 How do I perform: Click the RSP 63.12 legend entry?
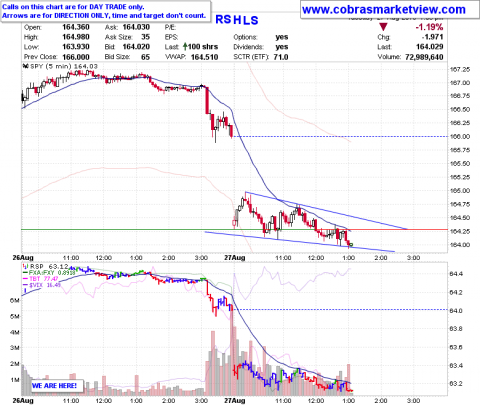pos(49,266)
